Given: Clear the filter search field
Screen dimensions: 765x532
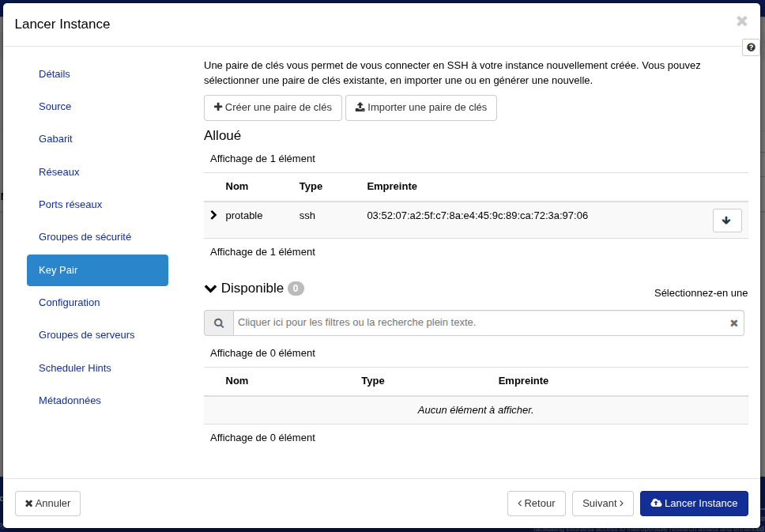Looking at the screenshot, I should 733,323.
